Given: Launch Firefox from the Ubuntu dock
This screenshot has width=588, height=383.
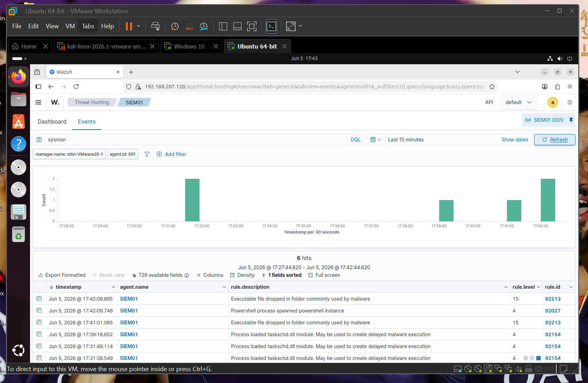Looking at the screenshot, I should coord(18,77).
